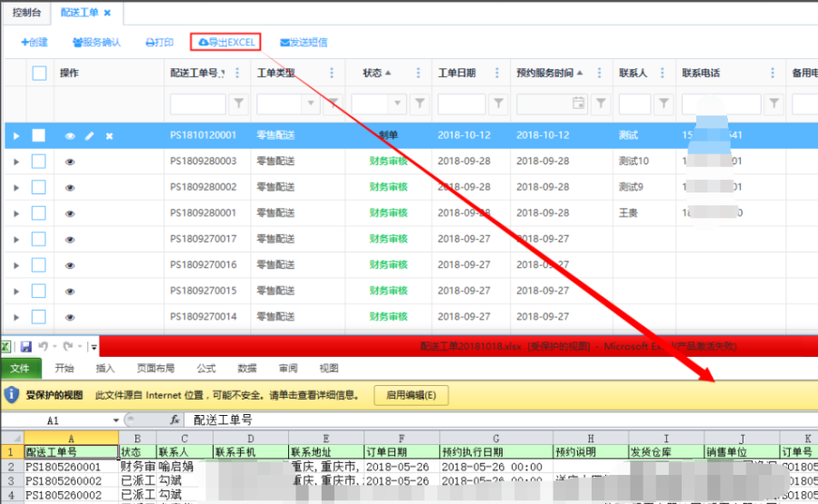This screenshot has width=818, height=504.
Task: Check the checkbox for row PS1809280002
Action: click(x=39, y=187)
